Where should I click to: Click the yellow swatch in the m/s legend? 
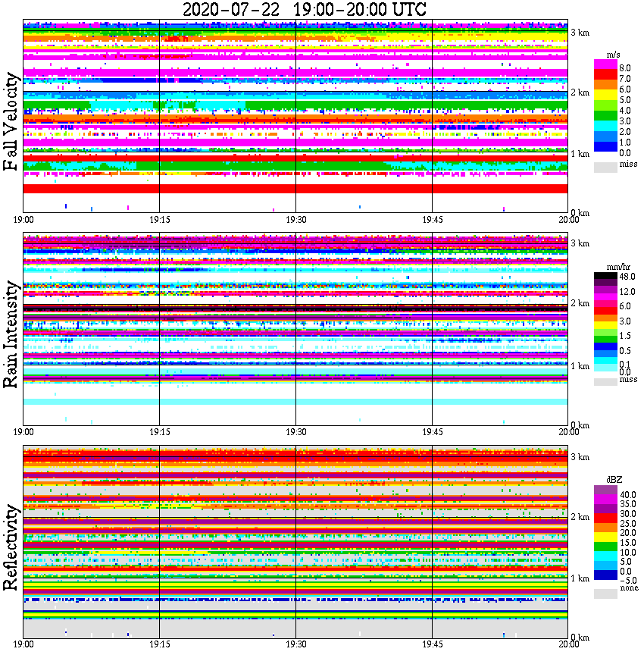tap(605, 96)
